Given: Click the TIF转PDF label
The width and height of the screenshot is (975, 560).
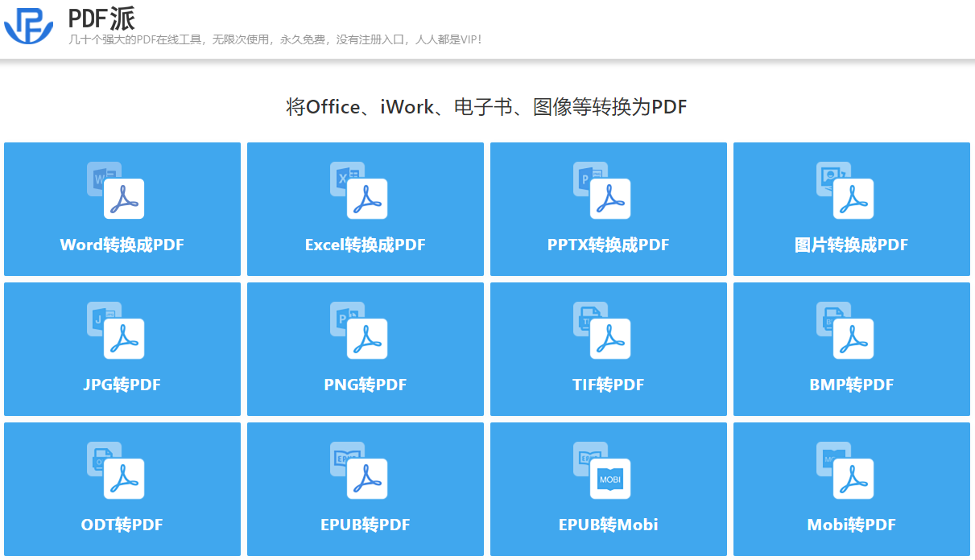Looking at the screenshot, I should coord(609,385).
